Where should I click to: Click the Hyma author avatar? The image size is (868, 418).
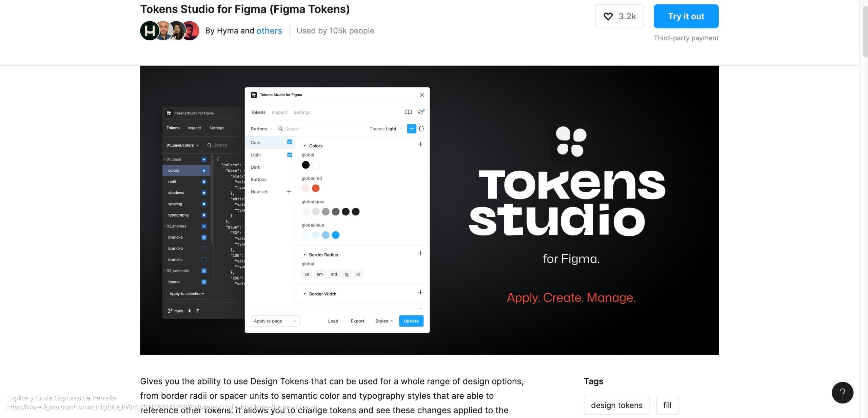[150, 31]
